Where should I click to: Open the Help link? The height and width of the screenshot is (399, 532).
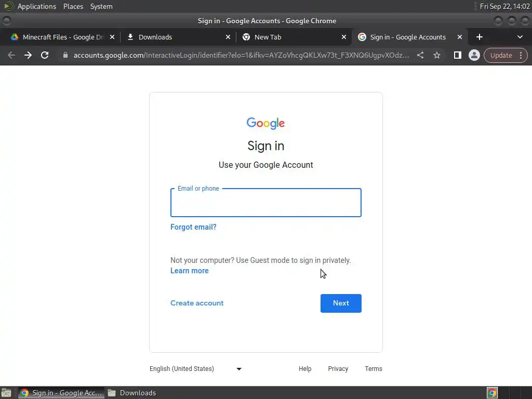[305, 369]
